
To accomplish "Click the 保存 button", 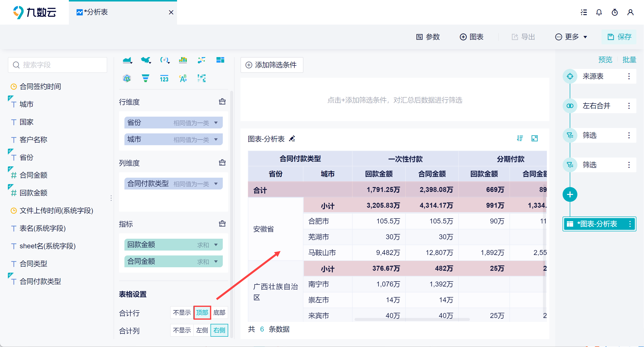I will pos(619,37).
